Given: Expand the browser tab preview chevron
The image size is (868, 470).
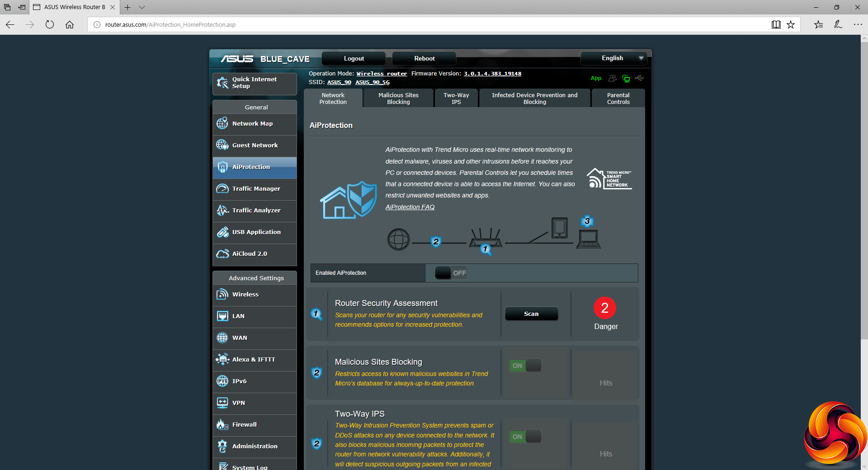Looking at the screenshot, I should tap(142, 7).
